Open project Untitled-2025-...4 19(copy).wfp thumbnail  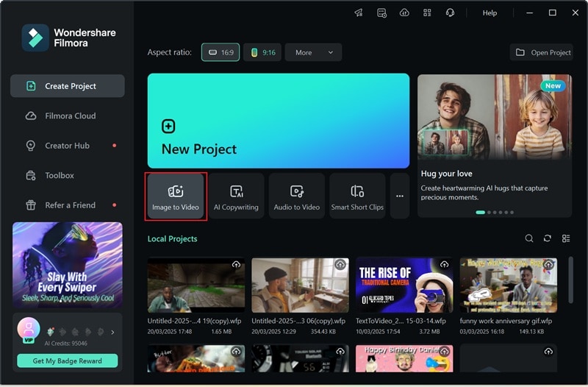196,285
